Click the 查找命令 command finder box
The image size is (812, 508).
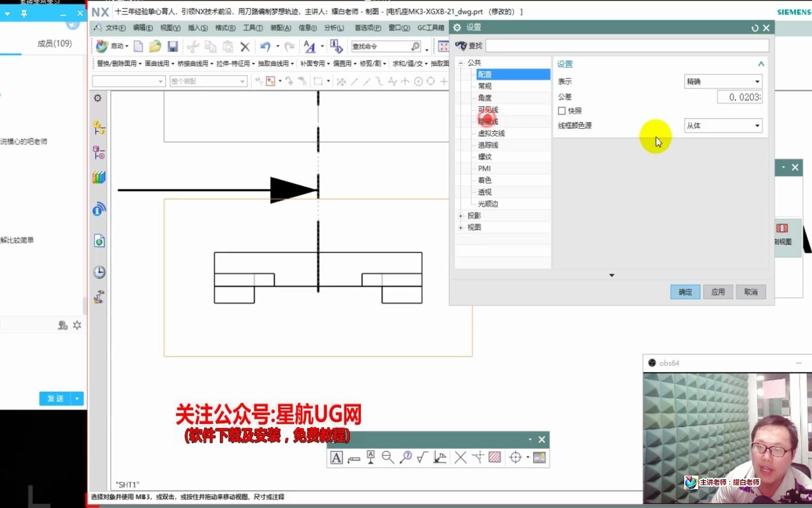[x=386, y=46]
